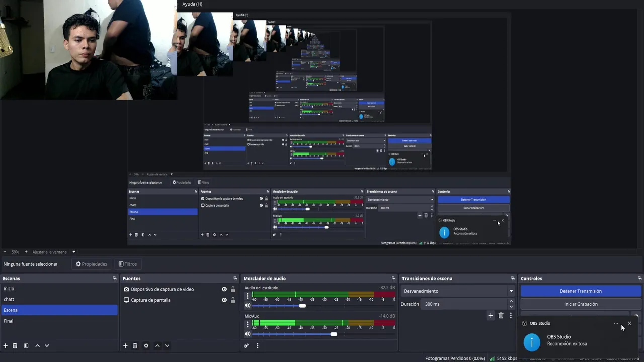The image size is (644, 362).
Task: Open Filtros for the source
Action: click(127, 264)
